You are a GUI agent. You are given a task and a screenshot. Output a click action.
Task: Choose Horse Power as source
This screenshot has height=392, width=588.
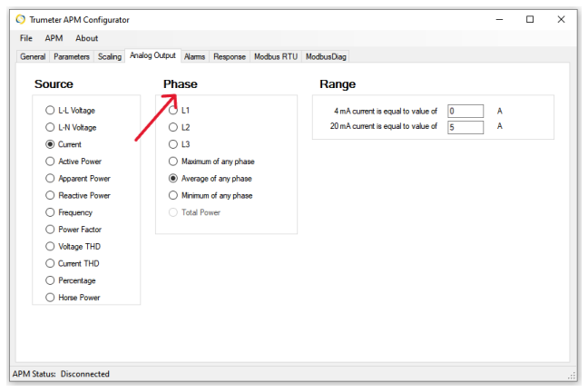coord(73,298)
